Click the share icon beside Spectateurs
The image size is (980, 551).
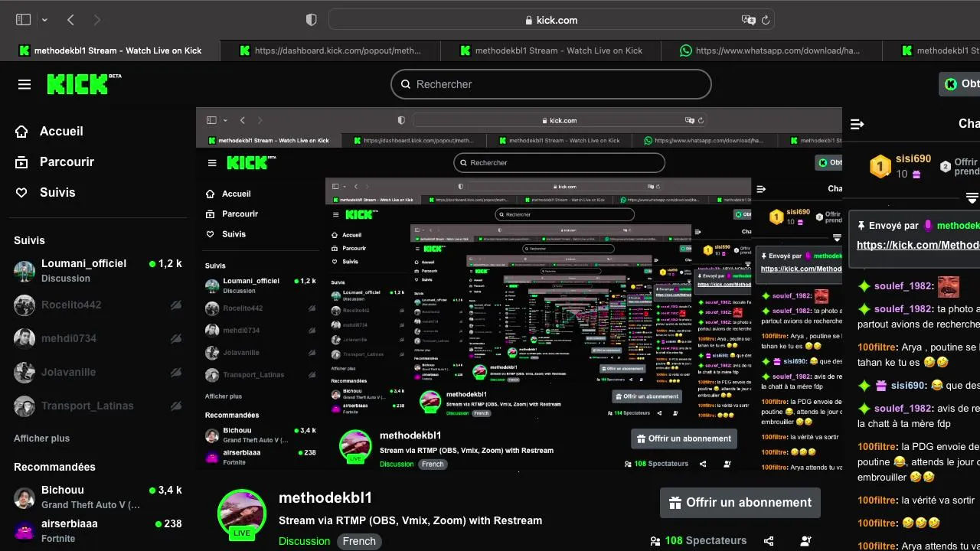(769, 541)
